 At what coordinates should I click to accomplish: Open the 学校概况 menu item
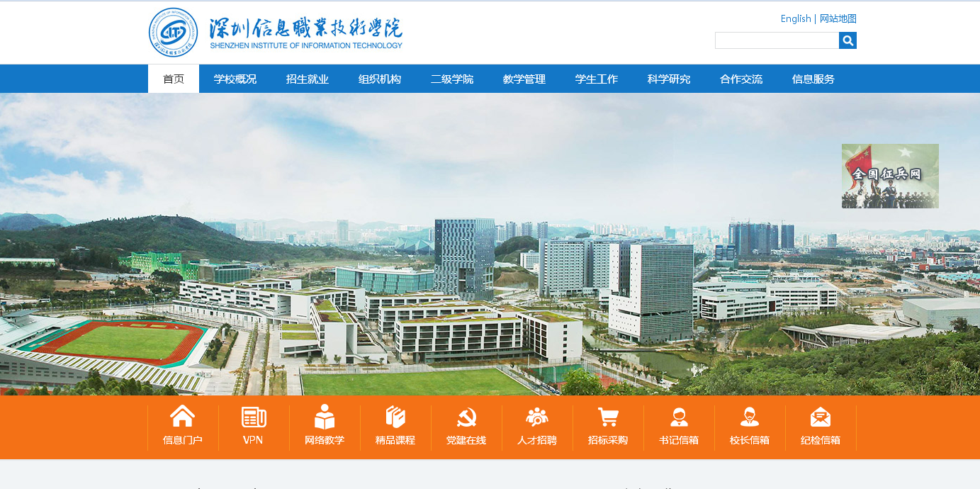235,79
